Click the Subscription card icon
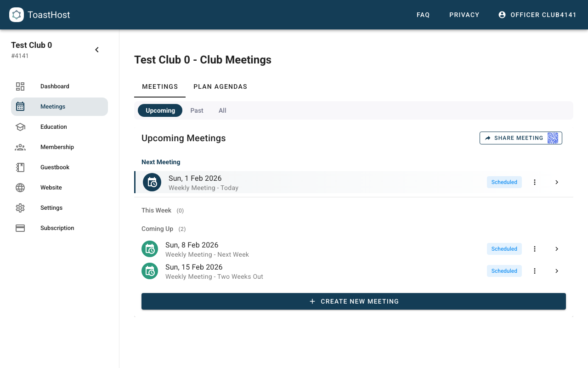588x368 pixels. pyautogui.click(x=20, y=228)
